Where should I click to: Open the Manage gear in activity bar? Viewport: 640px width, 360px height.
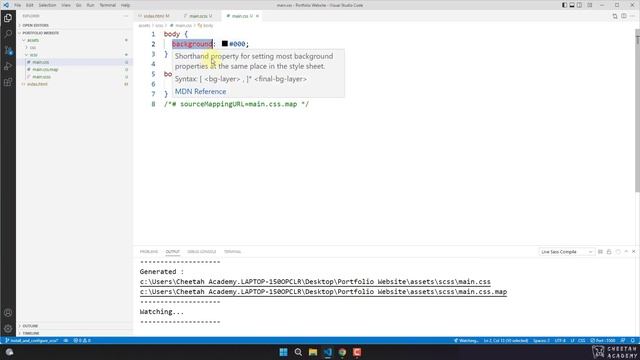point(8,329)
